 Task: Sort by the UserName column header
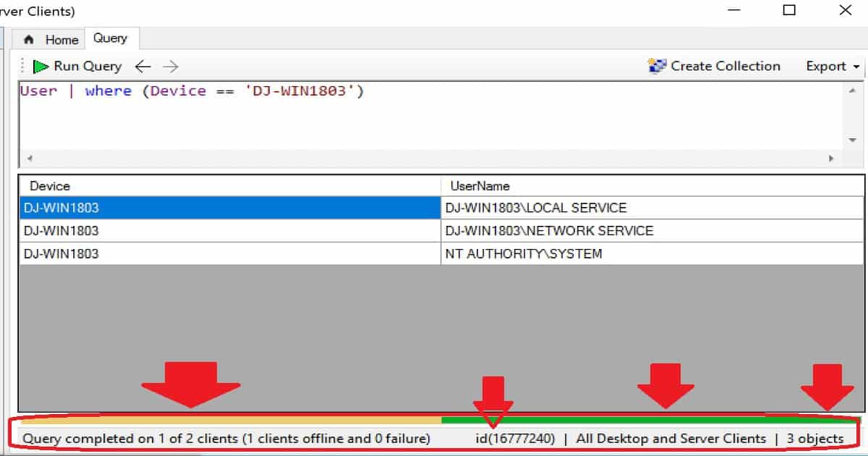tap(651, 186)
